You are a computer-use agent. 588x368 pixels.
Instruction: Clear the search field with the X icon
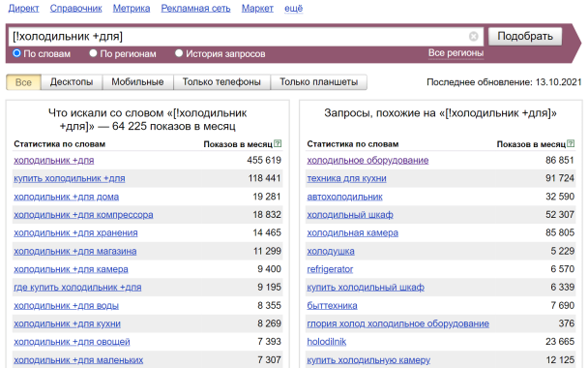coord(473,37)
